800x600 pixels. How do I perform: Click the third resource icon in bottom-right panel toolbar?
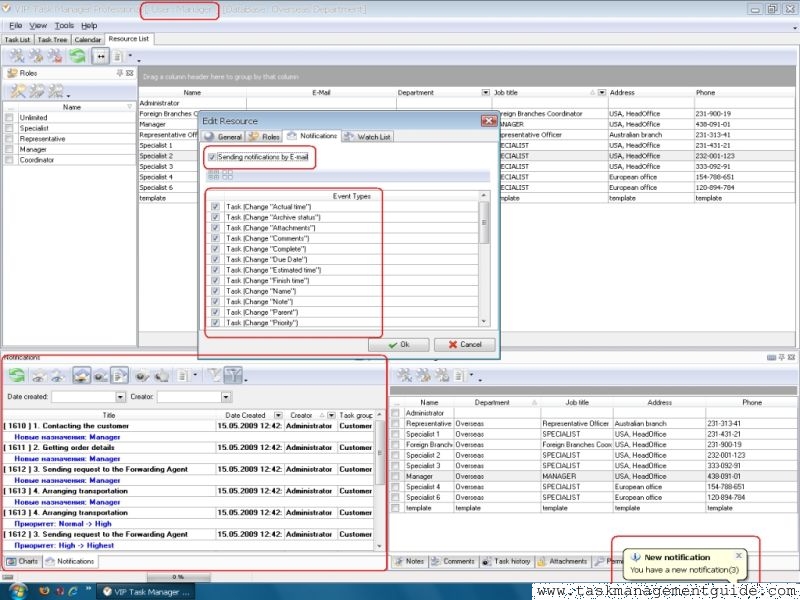point(441,376)
